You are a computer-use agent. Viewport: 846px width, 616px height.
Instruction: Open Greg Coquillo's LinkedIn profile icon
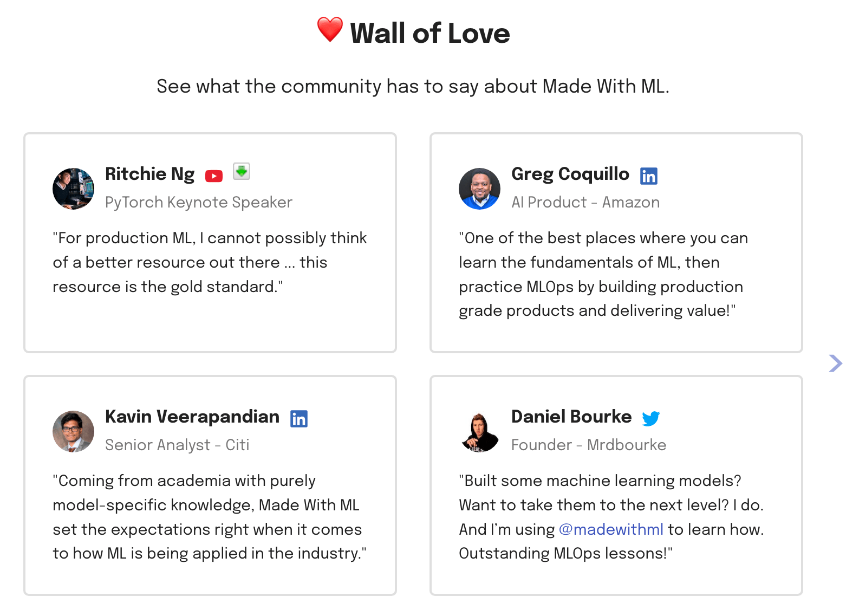(648, 176)
